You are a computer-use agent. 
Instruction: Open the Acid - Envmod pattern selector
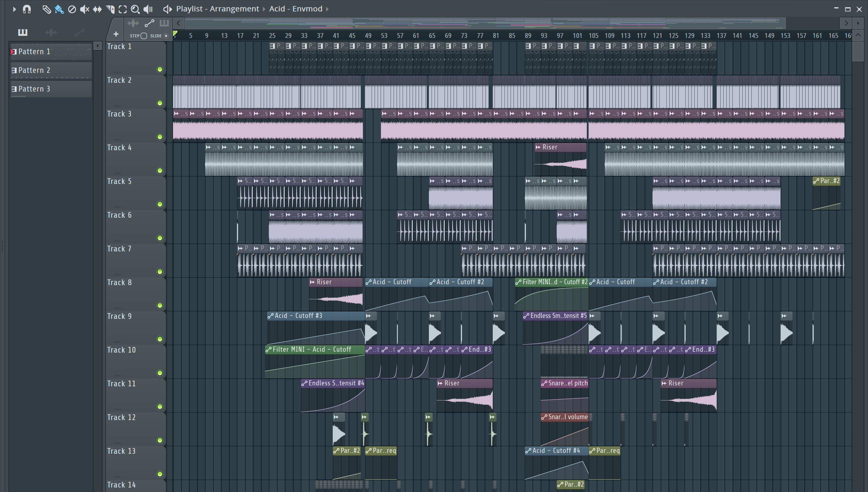pos(296,9)
